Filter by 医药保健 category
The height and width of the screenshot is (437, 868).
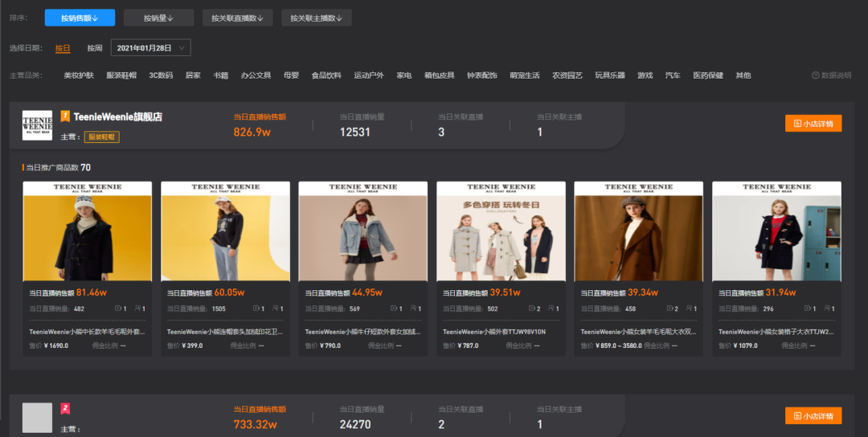708,76
